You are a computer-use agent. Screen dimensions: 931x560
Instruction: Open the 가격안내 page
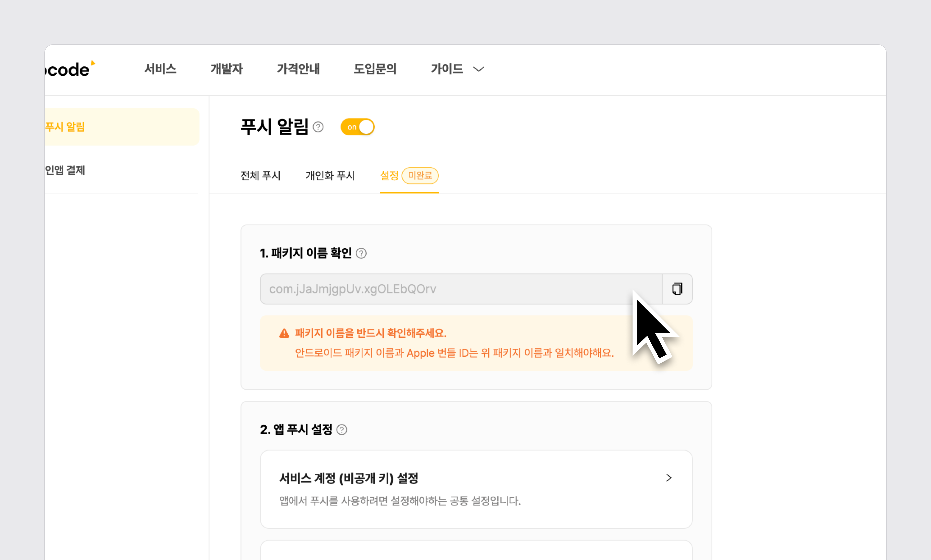pos(298,69)
